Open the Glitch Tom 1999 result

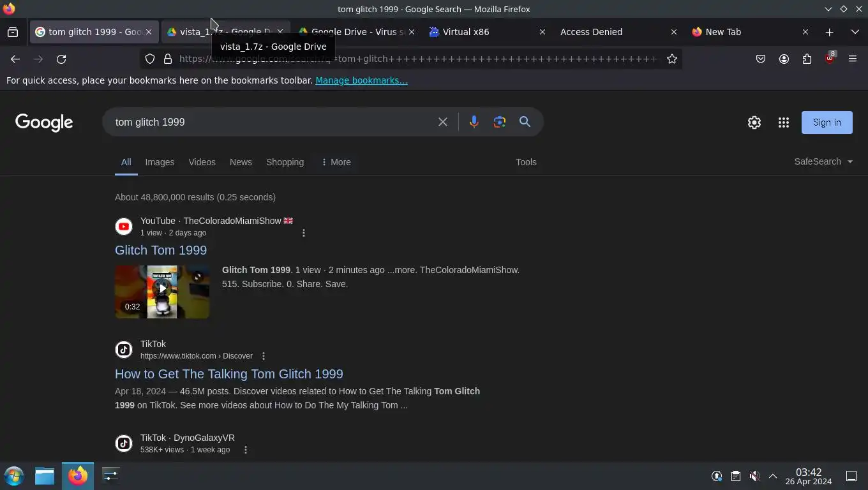[161, 250]
